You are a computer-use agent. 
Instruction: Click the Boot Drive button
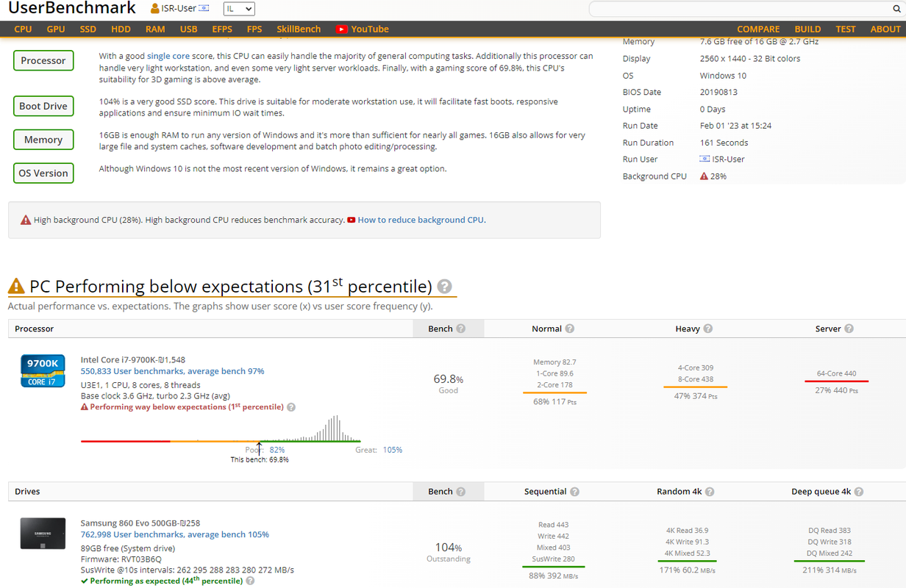(x=43, y=106)
